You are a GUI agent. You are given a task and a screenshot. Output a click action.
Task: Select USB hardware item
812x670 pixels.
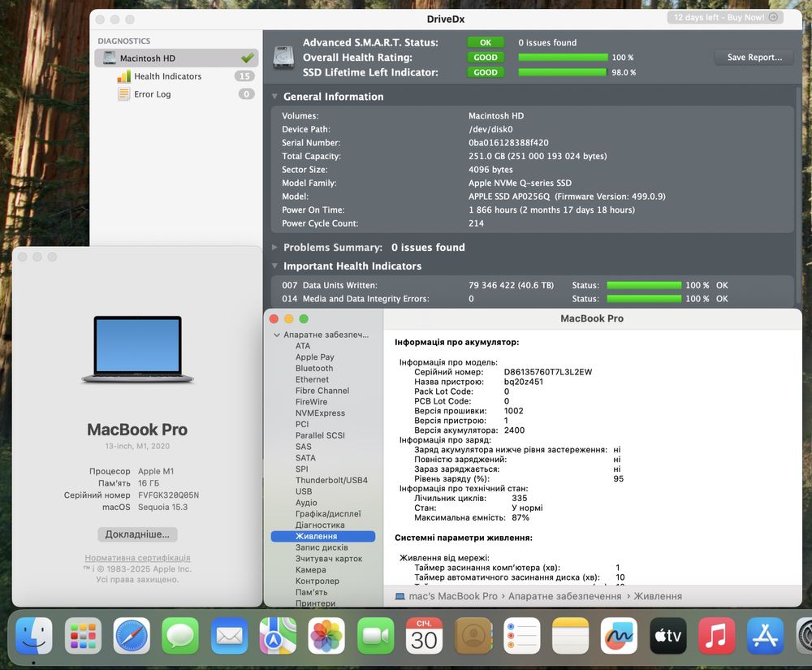pos(304,491)
